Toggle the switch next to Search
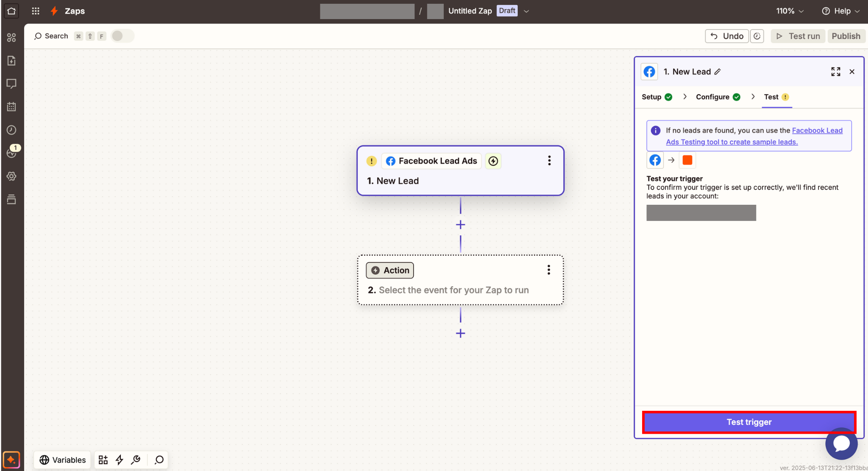The height and width of the screenshot is (471, 868). tap(122, 36)
